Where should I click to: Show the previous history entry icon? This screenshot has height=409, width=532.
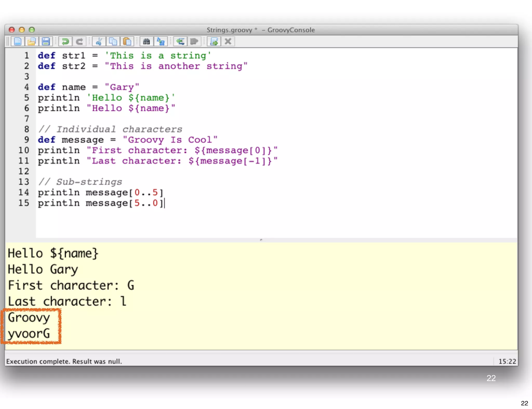point(180,42)
